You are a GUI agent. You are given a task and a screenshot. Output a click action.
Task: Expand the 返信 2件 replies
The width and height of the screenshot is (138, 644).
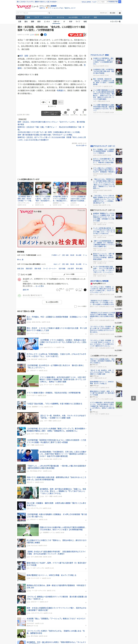26,290
